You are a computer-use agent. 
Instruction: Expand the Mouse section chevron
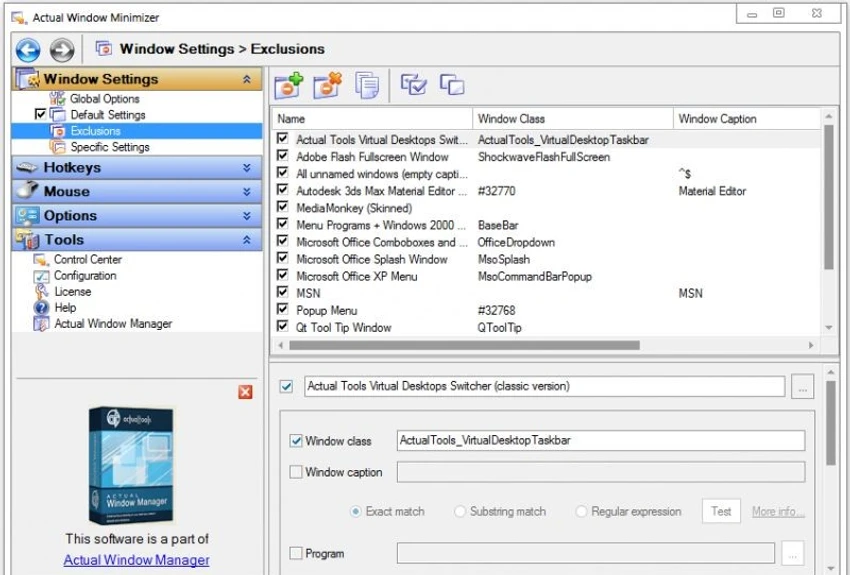click(x=247, y=191)
